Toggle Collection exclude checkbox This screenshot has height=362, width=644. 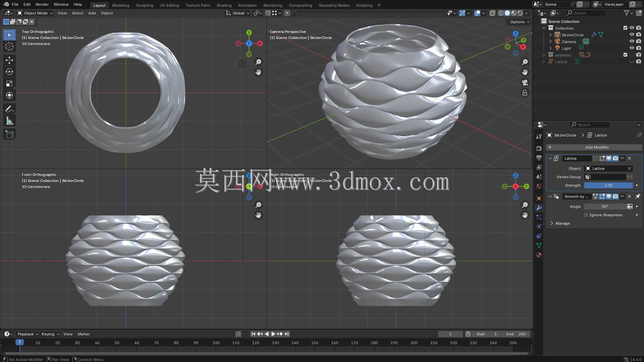coord(625,28)
